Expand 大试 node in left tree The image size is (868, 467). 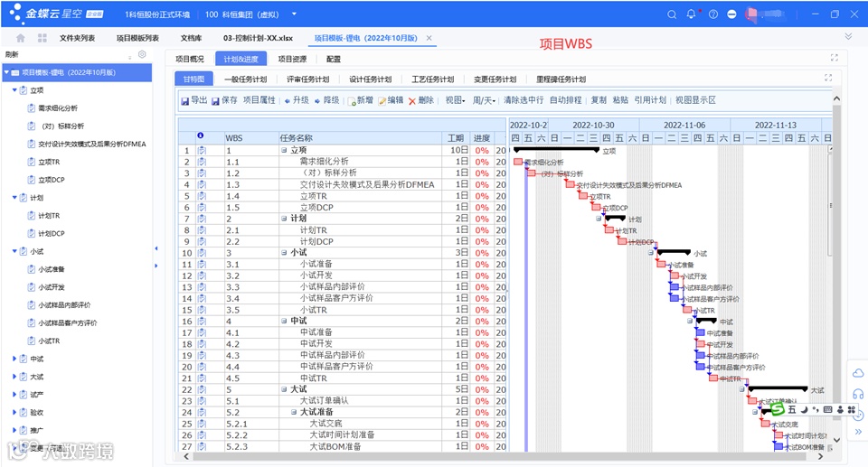14,377
